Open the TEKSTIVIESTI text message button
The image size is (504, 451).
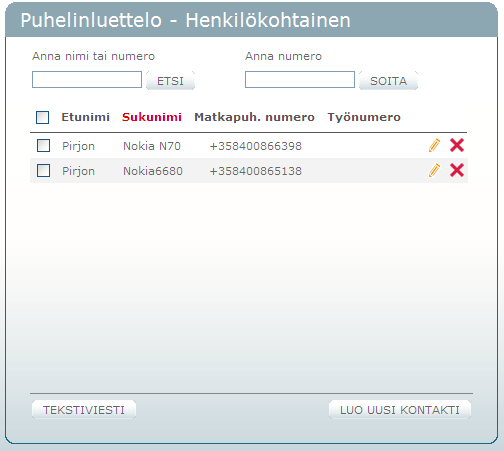coord(84,410)
